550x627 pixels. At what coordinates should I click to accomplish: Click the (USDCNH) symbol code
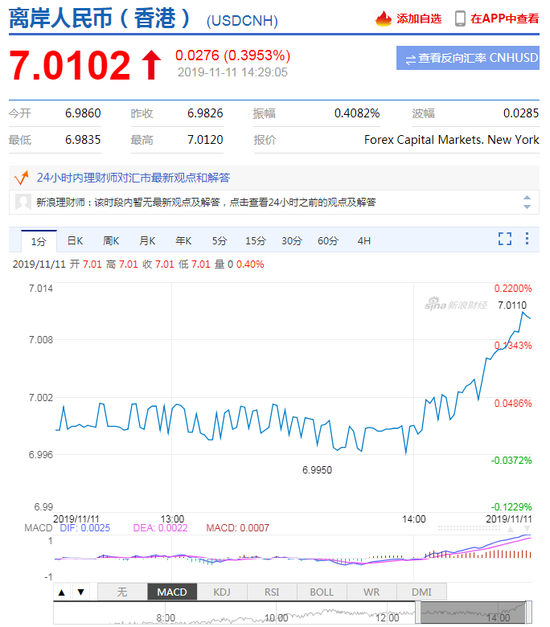click(x=242, y=21)
